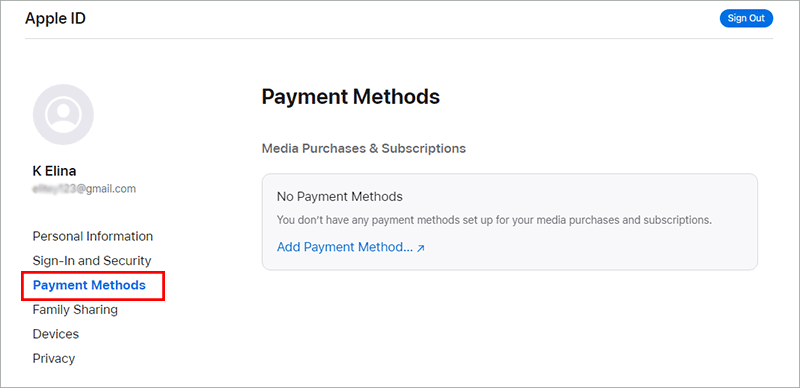This screenshot has width=800, height=388.
Task: Click the Sign Out button
Action: pos(746,18)
